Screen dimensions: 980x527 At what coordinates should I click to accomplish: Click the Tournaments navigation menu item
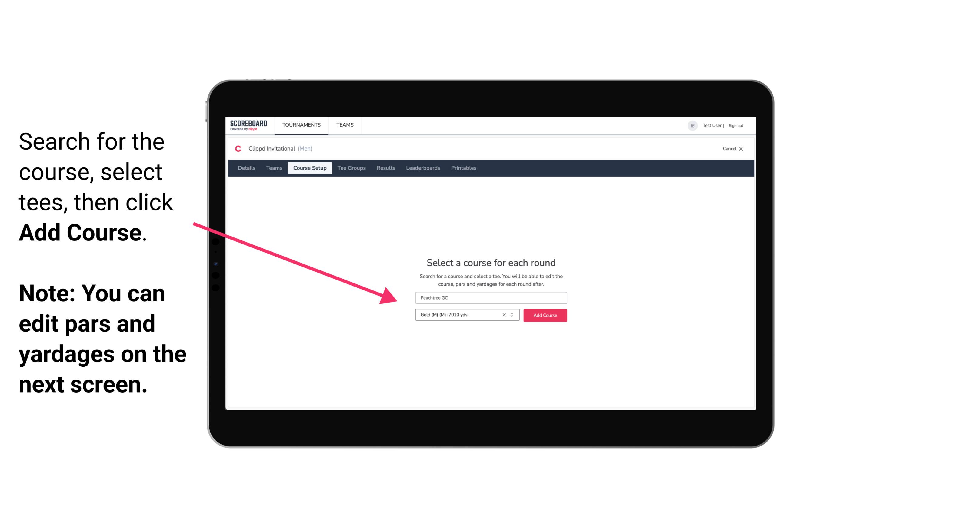301,124
